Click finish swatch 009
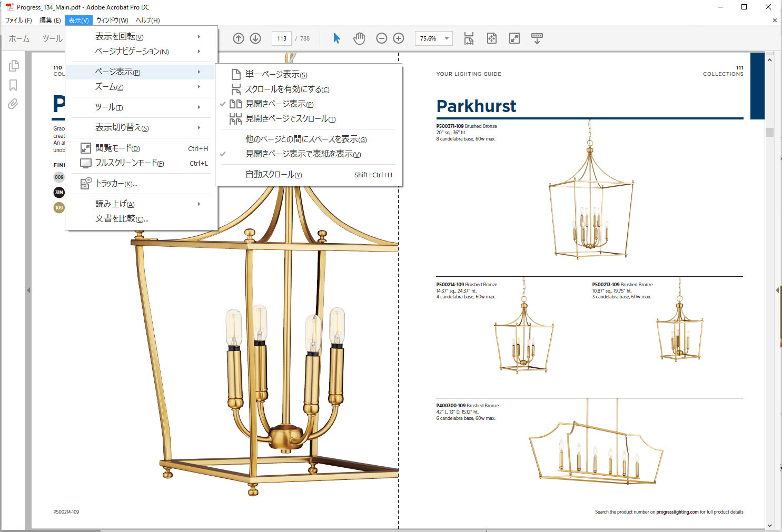The image size is (782, 532). pyautogui.click(x=59, y=177)
